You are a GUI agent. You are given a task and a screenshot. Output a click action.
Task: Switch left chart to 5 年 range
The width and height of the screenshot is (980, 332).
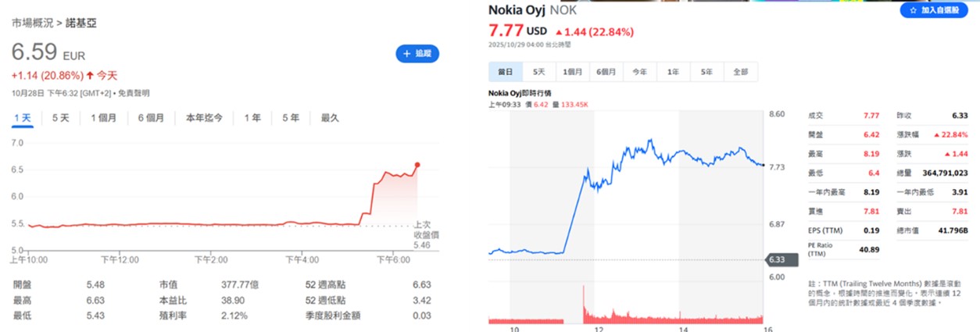click(291, 118)
